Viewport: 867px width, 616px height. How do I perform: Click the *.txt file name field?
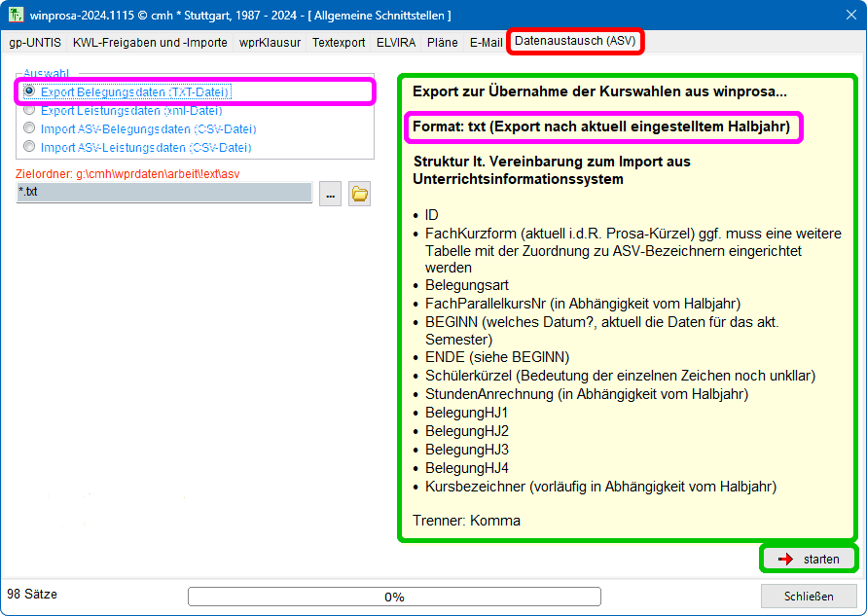[163, 193]
